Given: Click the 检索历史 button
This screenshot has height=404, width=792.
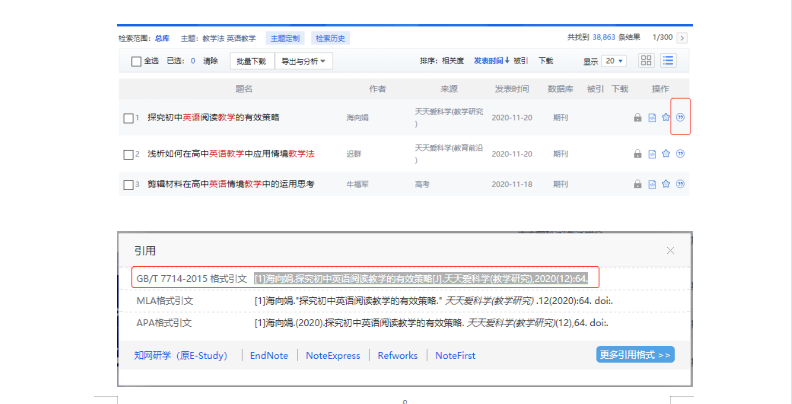Looking at the screenshot, I should [x=330, y=38].
